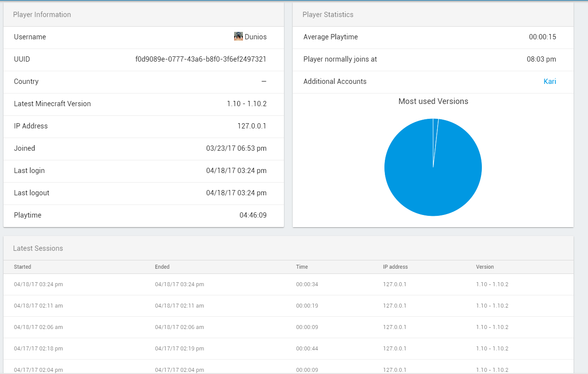Screen dimensions: 588x374
Task: Sort sessions by the Ended column
Action: click(162, 267)
